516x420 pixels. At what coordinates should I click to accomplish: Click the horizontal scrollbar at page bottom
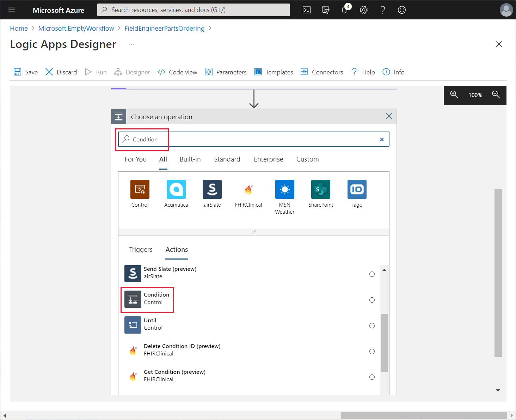(424, 416)
